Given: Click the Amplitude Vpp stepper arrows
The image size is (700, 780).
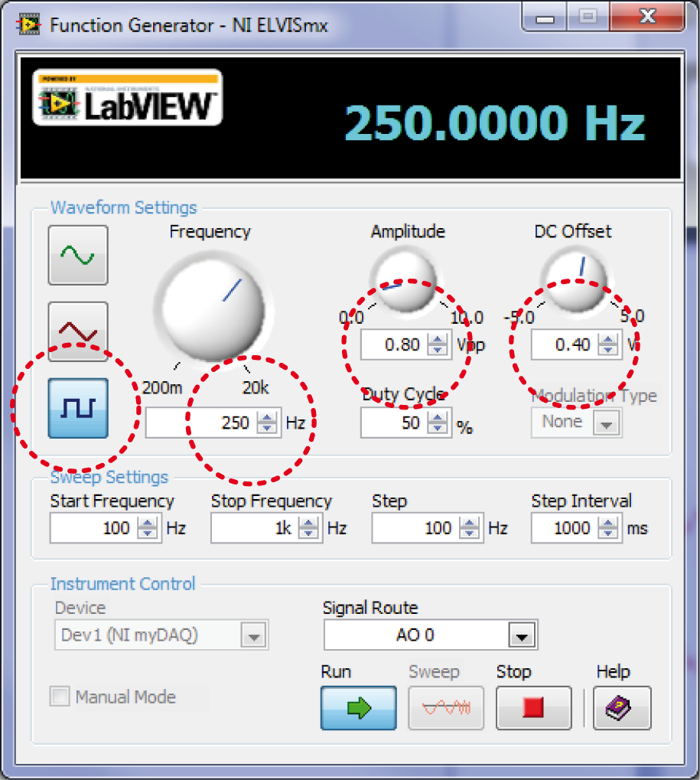Looking at the screenshot, I should [438, 344].
